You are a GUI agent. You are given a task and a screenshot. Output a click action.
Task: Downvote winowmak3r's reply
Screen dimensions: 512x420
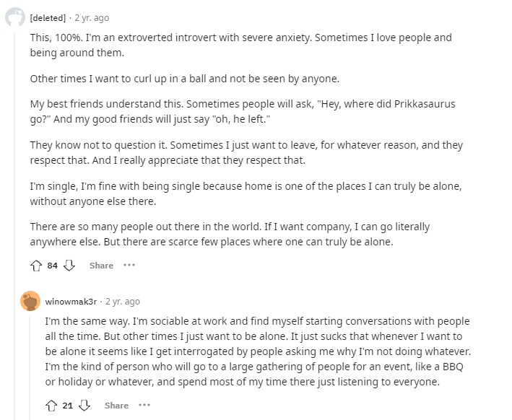(x=84, y=406)
